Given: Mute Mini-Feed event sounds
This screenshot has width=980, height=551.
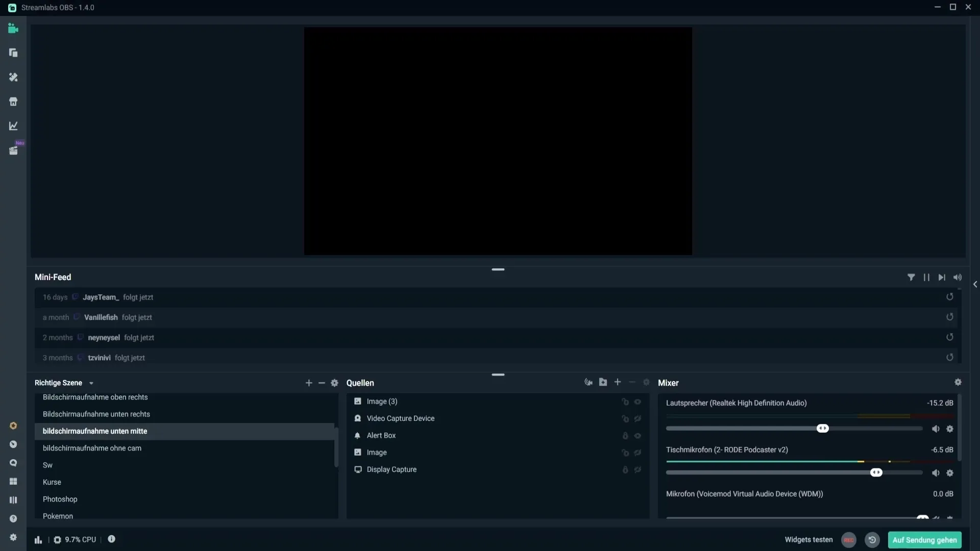Looking at the screenshot, I should pos(958,277).
